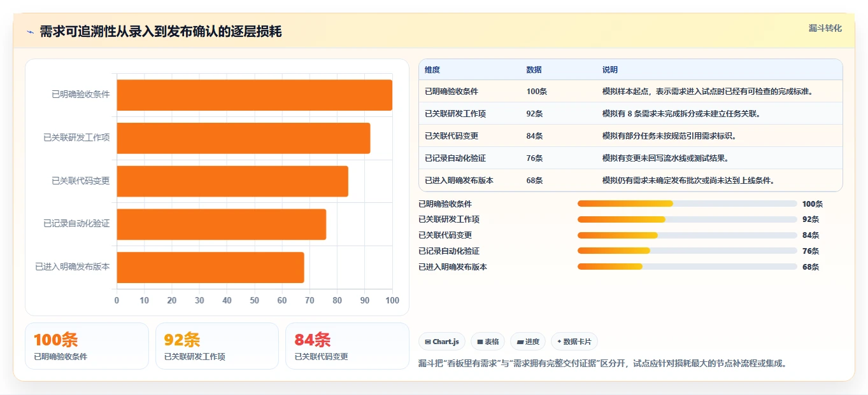The image size is (868, 395).
Task: Click the chart y-axis label 已进入明确发布版本
Action: point(73,267)
